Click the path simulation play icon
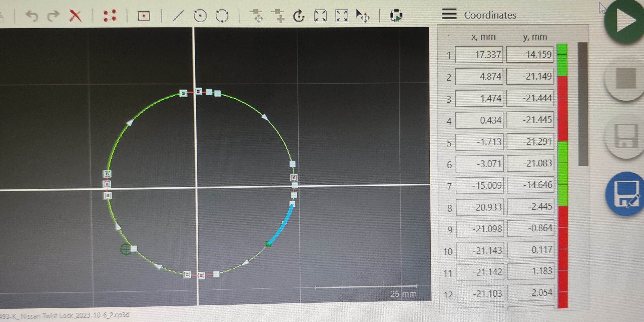This screenshot has height=322, width=644. tap(396, 16)
